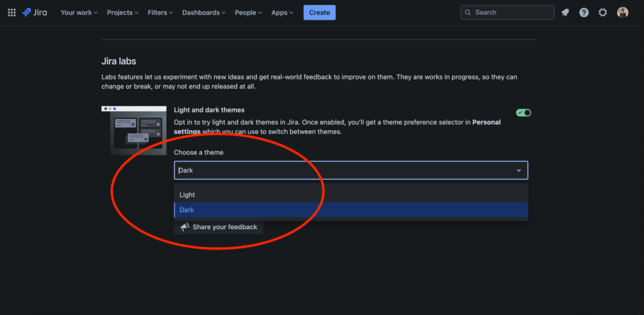Viewport: 644px width, 315px height.
Task: Open the People menu
Action: [x=248, y=13]
